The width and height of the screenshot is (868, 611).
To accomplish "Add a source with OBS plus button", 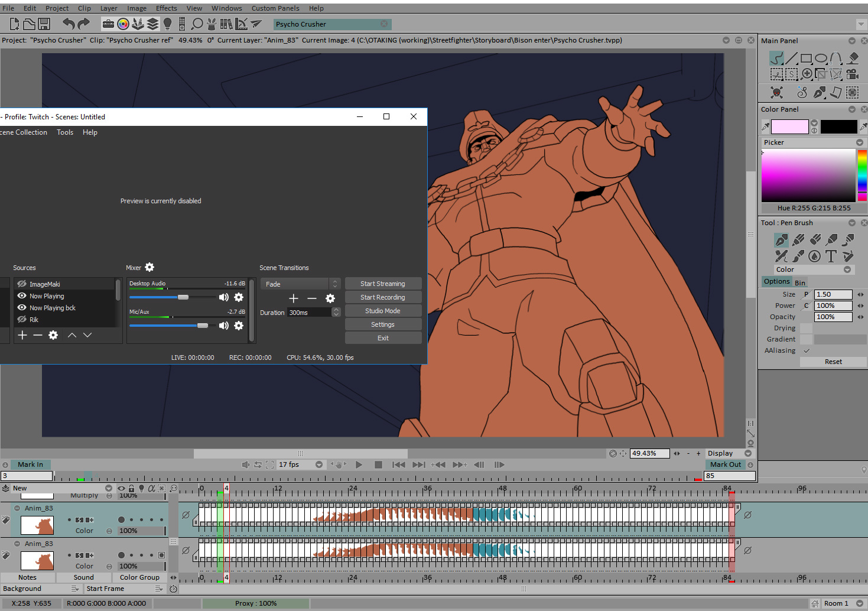I will [x=22, y=335].
